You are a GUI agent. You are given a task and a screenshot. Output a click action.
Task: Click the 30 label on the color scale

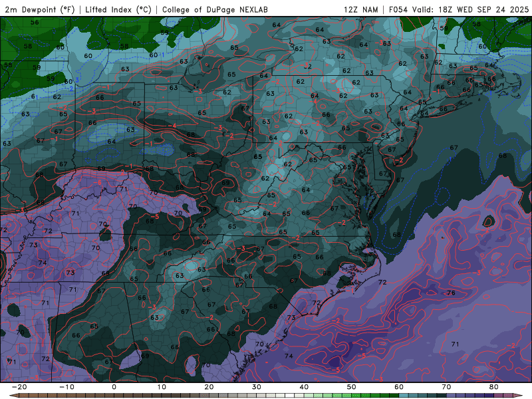click(x=257, y=387)
